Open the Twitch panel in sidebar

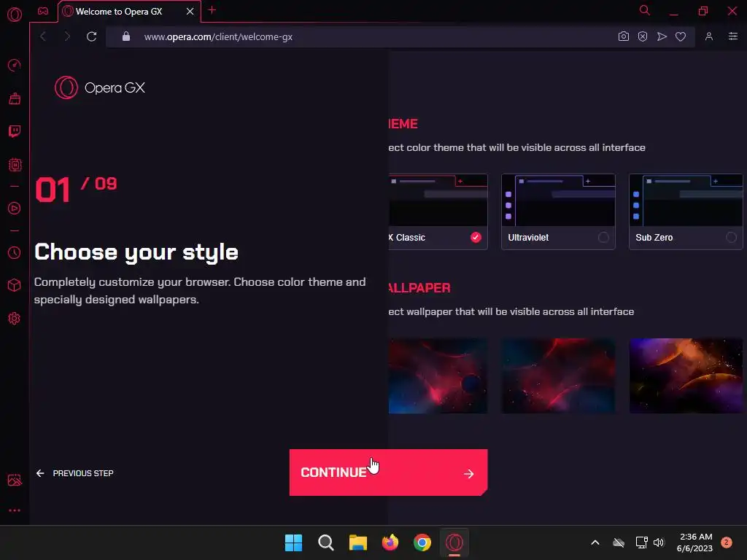(15, 131)
